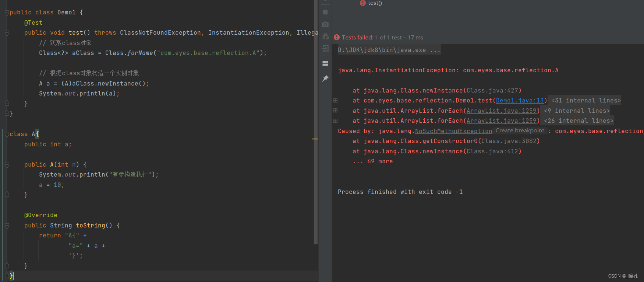Click the '// 获取class对象' comment
The image size is (644, 282).
(x=65, y=43)
